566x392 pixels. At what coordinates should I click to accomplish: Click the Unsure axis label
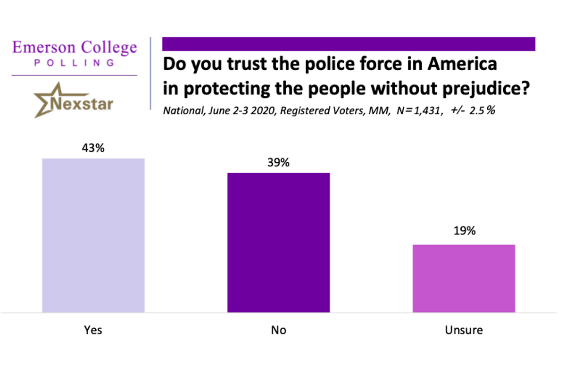click(x=464, y=330)
